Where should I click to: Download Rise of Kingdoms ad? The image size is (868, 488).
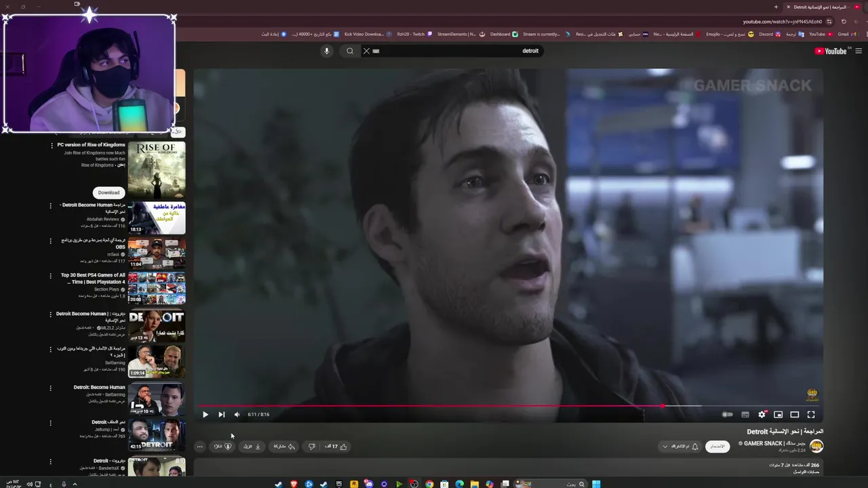pos(108,192)
